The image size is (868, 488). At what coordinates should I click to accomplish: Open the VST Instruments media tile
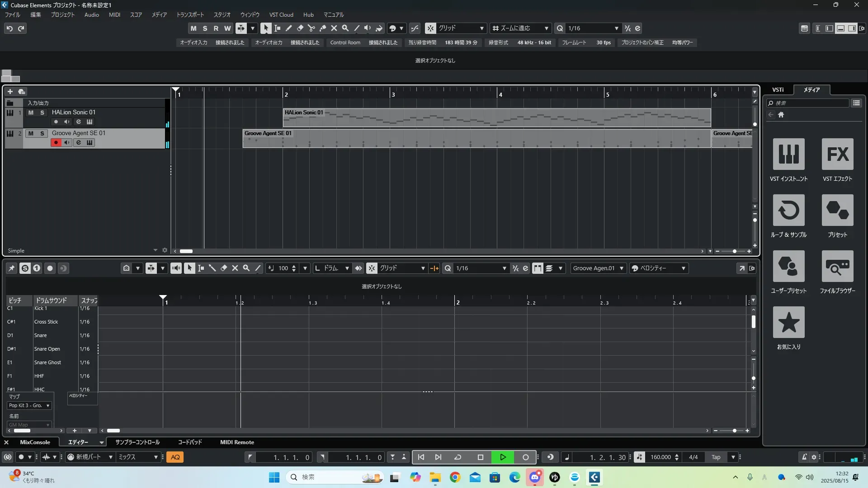point(788,155)
